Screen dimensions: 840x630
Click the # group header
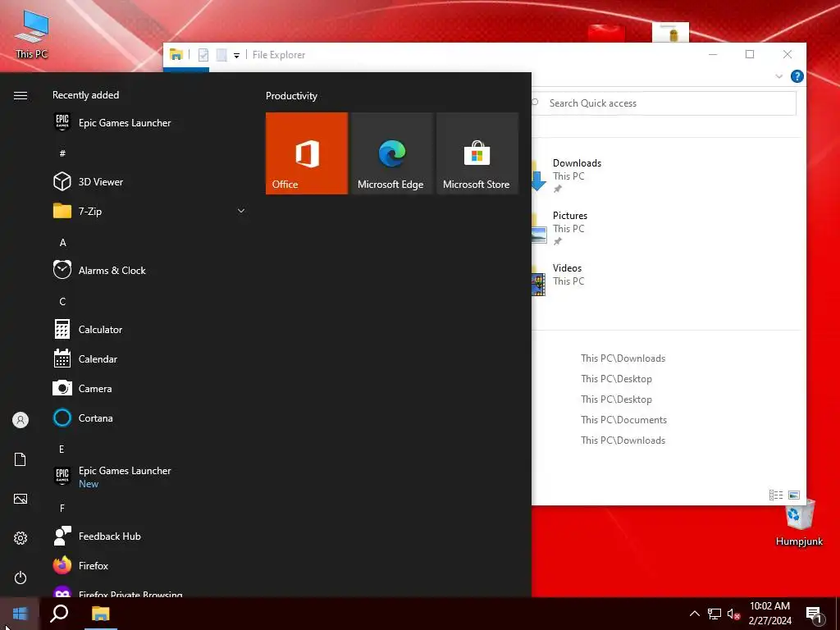pyautogui.click(x=62, y=153)
